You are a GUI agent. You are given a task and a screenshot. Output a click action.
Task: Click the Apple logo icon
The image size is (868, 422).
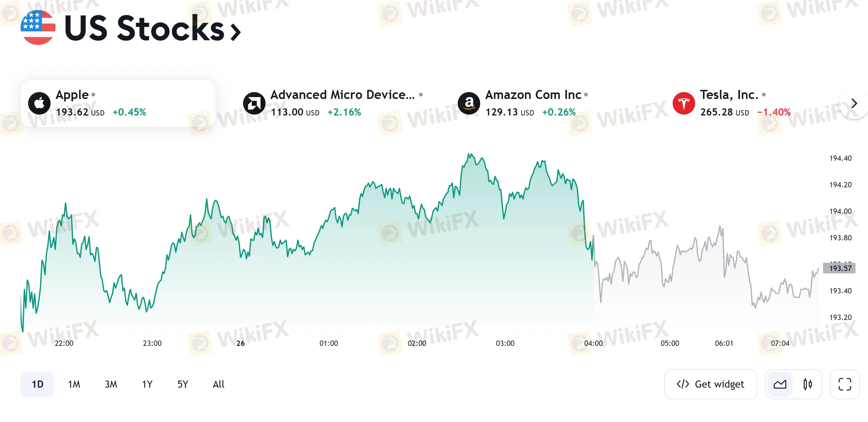pyautogui.click(x=39, y=103)
